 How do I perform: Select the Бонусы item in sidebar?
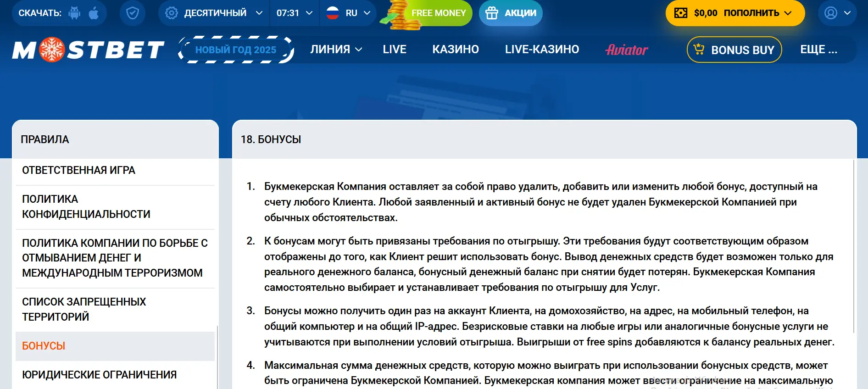(x=115, y=346)
